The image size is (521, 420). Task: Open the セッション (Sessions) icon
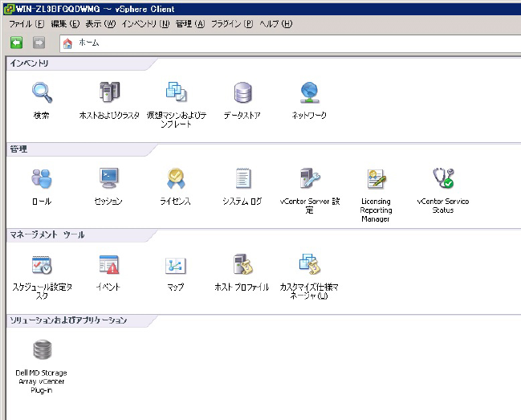point(109,177)
